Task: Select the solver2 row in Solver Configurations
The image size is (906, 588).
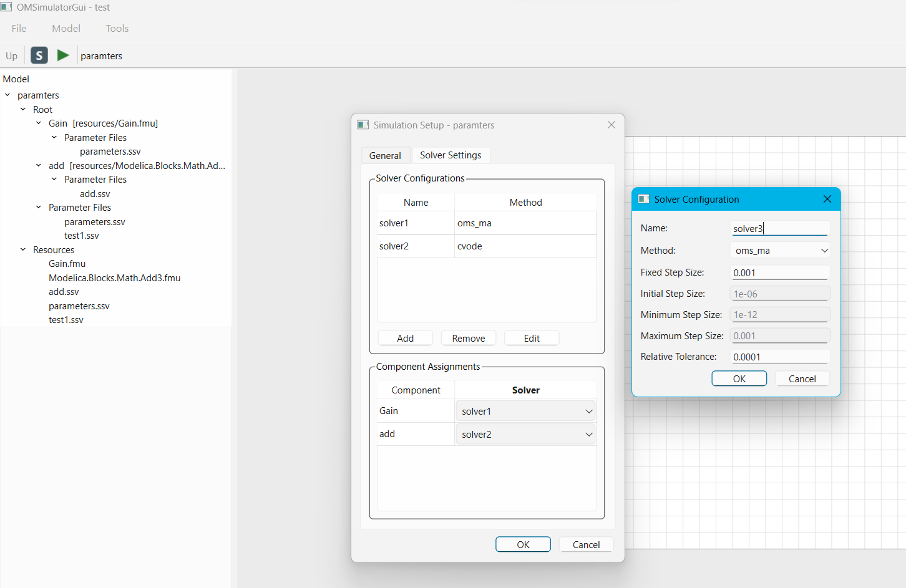Action: pyautogui.click(x=487, y=246)
